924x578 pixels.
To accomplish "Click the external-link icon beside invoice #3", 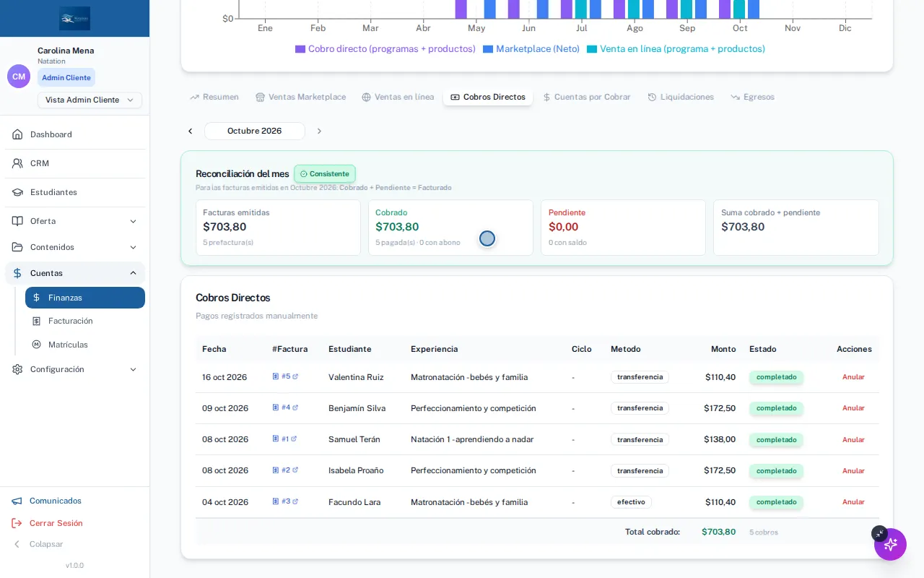I will (295, 501).
